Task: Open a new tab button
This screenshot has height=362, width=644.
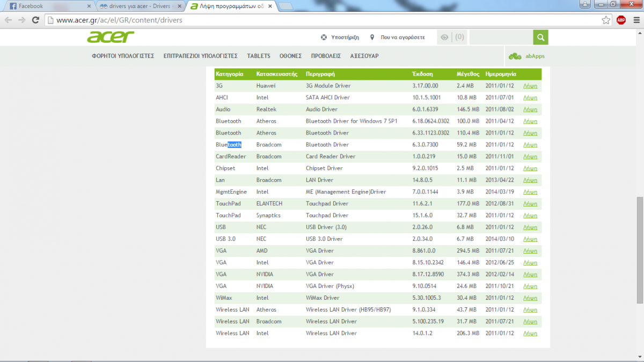Action: point(286,6)
